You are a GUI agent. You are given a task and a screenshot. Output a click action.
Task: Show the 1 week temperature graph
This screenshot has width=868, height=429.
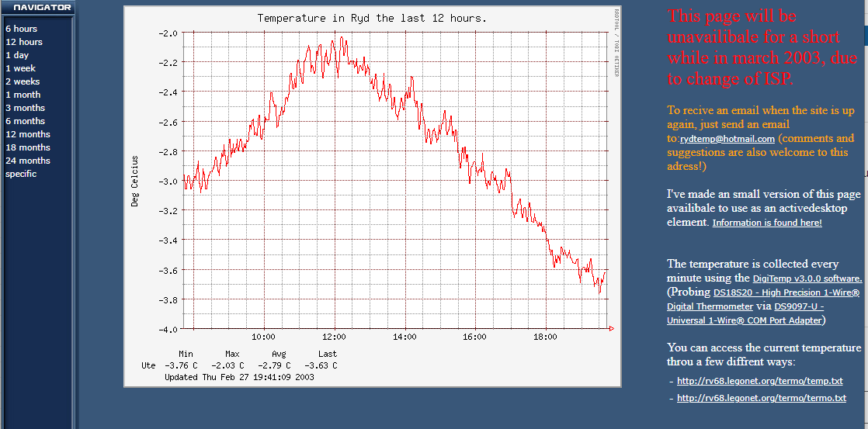(x=20, y=68)
